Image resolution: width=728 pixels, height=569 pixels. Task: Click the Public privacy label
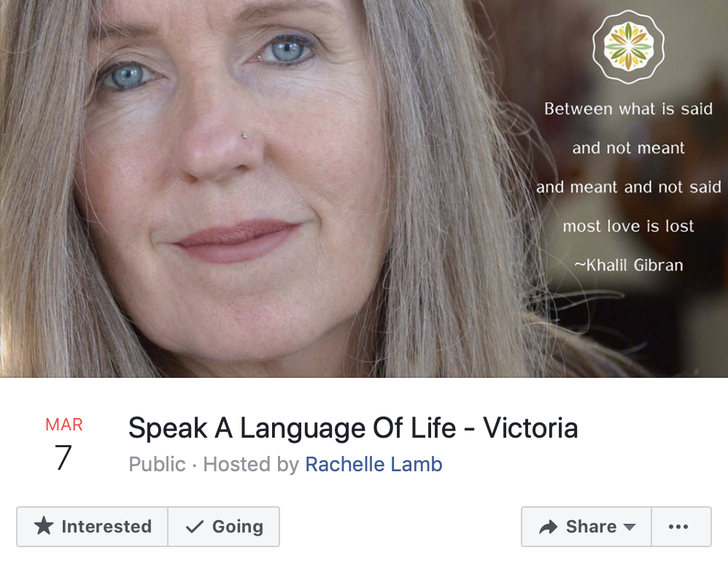[x=157, y=464]
